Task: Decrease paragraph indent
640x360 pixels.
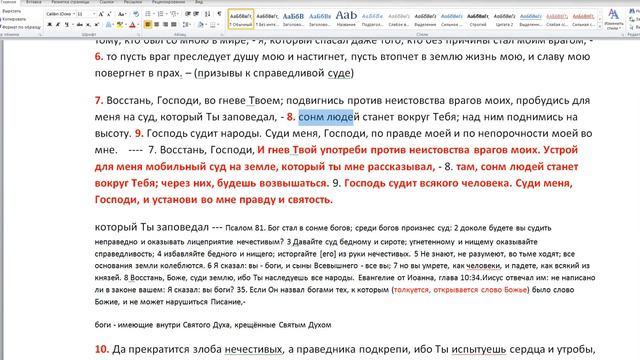Action: tap(188, 14)
